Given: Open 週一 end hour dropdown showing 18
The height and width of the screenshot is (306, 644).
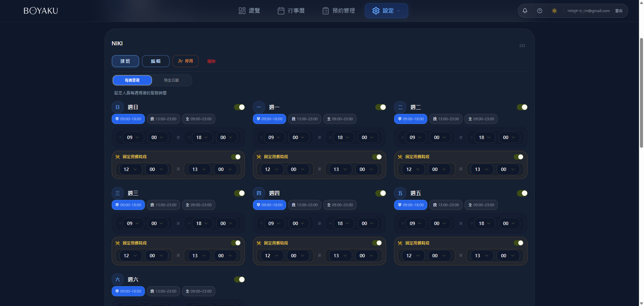Looking at the screenshot, I should 343,137.
